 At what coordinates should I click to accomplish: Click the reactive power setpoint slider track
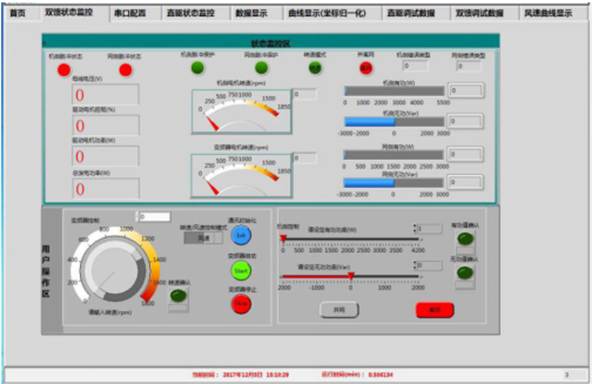pos(351,276)
